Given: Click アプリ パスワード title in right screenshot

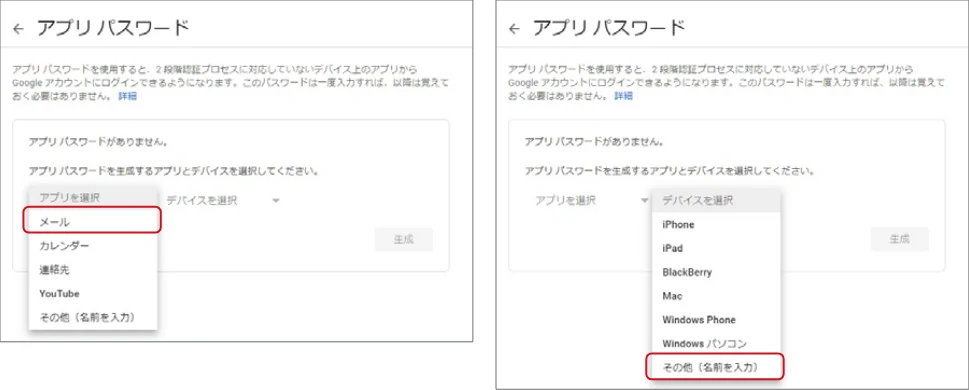Looking at the screenshot, I should tap(608, 28).
